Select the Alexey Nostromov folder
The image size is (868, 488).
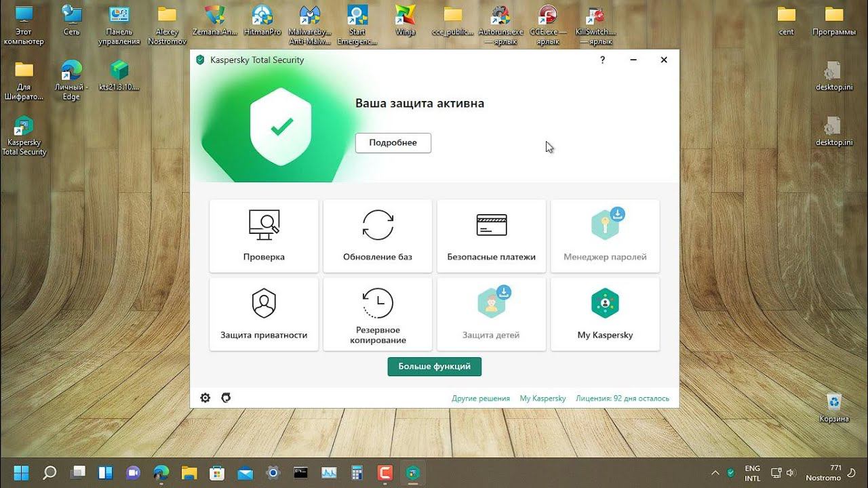click(167, 26)
